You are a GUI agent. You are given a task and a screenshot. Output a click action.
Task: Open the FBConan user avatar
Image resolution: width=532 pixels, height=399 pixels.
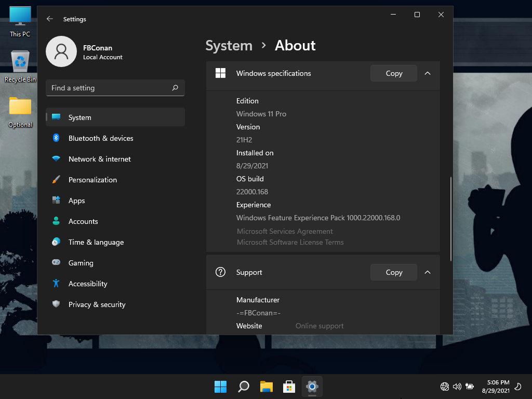[61, 51]
